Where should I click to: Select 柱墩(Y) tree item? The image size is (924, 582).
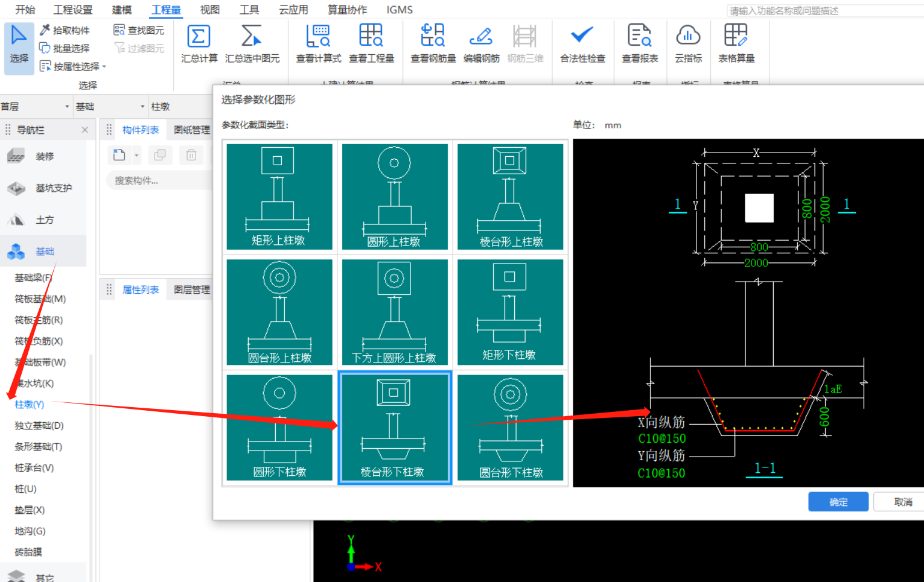[30, 404]
